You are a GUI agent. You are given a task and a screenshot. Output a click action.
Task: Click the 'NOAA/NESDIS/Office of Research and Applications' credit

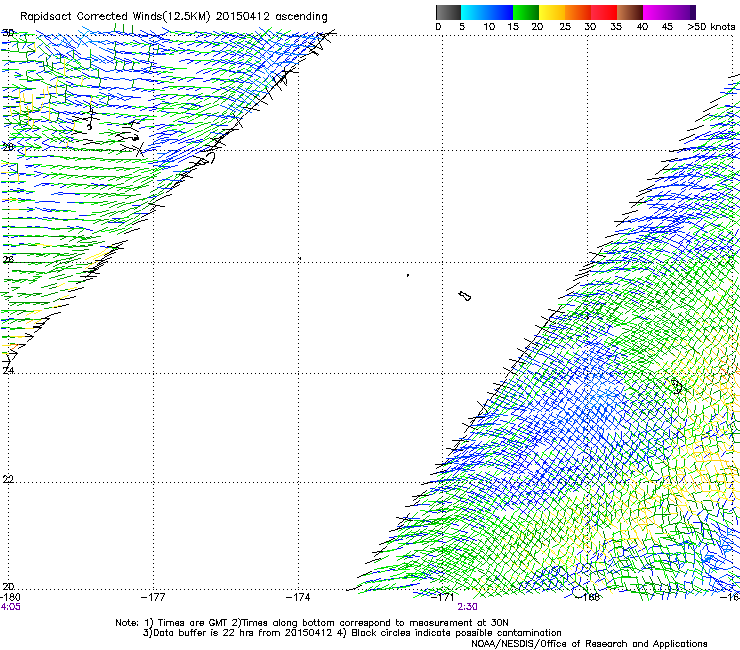[589, 644]
